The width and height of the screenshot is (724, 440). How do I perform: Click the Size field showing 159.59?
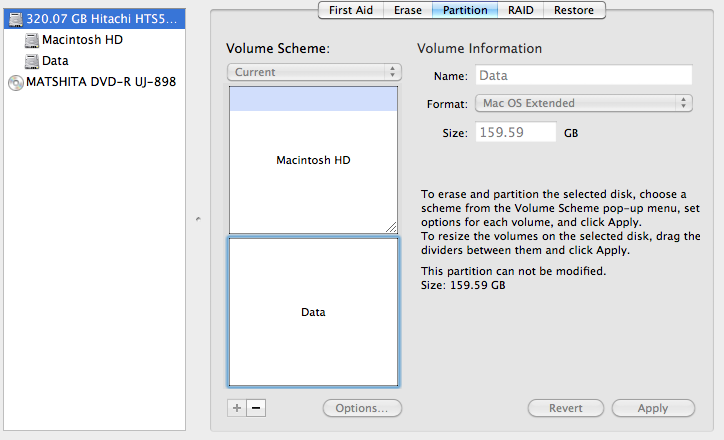pos(516,133)
